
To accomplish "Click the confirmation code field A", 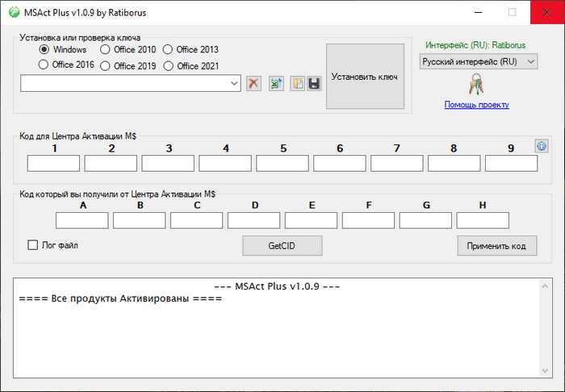I will [x=82, y=221].
